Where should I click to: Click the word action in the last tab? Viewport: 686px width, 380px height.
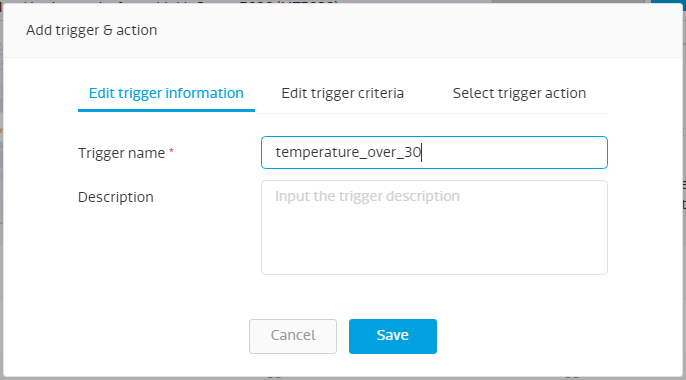[566, 93]
